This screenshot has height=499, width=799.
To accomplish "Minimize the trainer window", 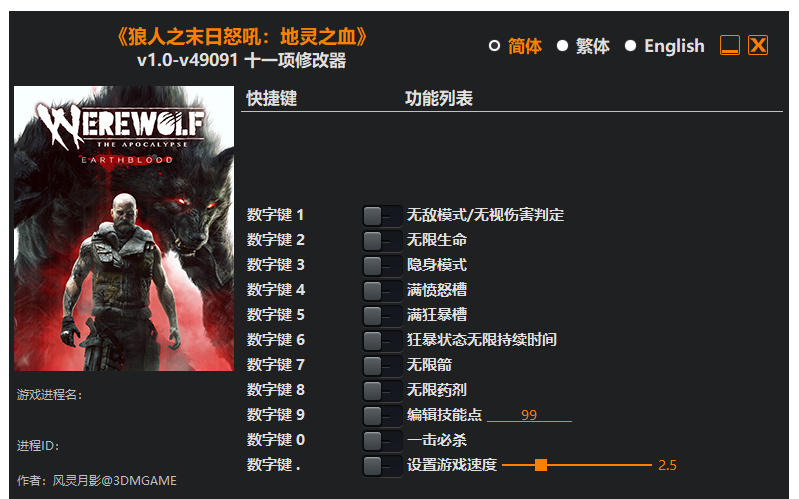I will pos(730,45).
